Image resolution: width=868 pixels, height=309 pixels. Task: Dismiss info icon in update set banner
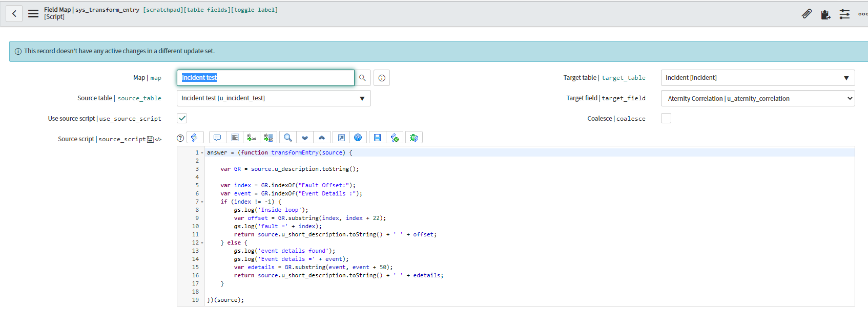pyautogui.click(x=18, y=51)
